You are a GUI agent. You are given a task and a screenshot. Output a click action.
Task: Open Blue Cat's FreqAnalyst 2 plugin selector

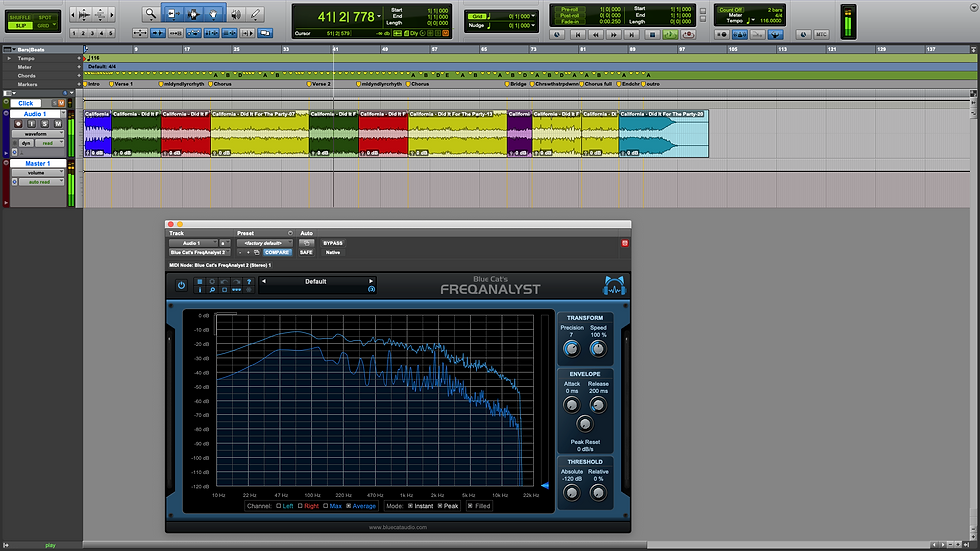click(x=199, y=252)
